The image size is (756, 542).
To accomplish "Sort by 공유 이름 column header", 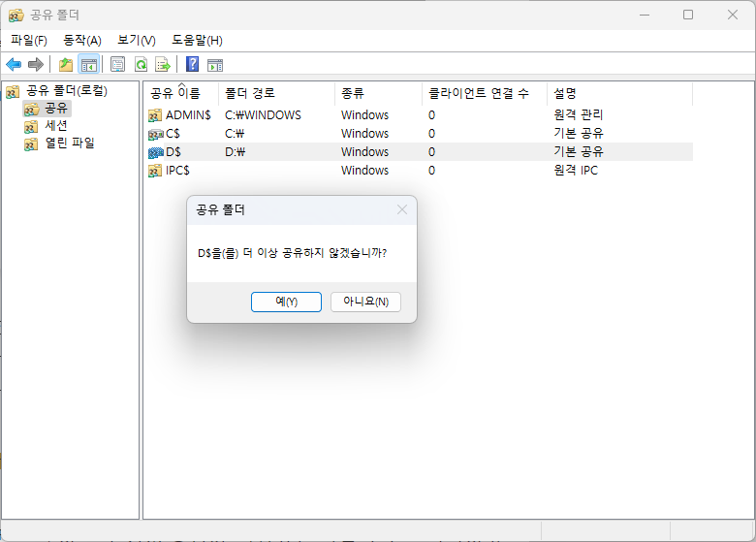I will point(181,93).
